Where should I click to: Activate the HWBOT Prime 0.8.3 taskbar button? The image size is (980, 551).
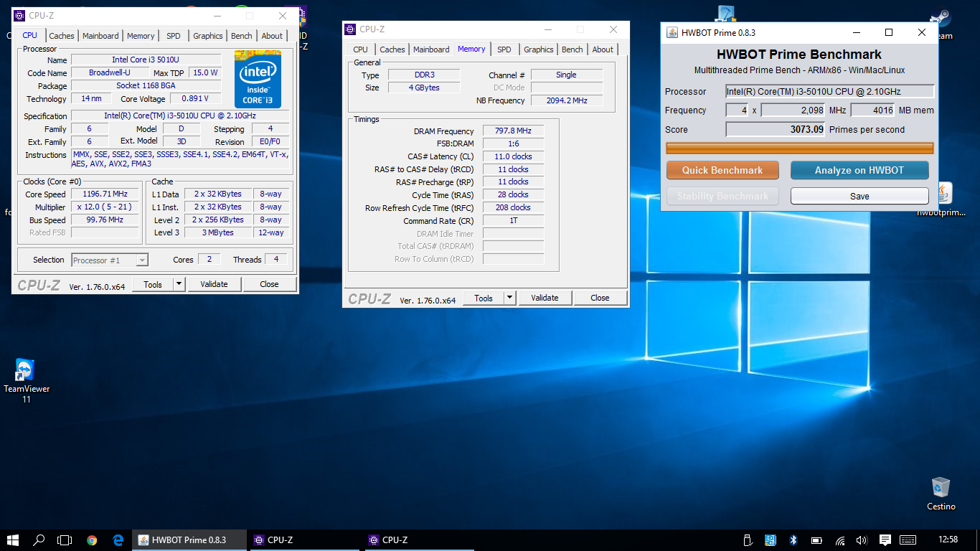click(189, 540)
